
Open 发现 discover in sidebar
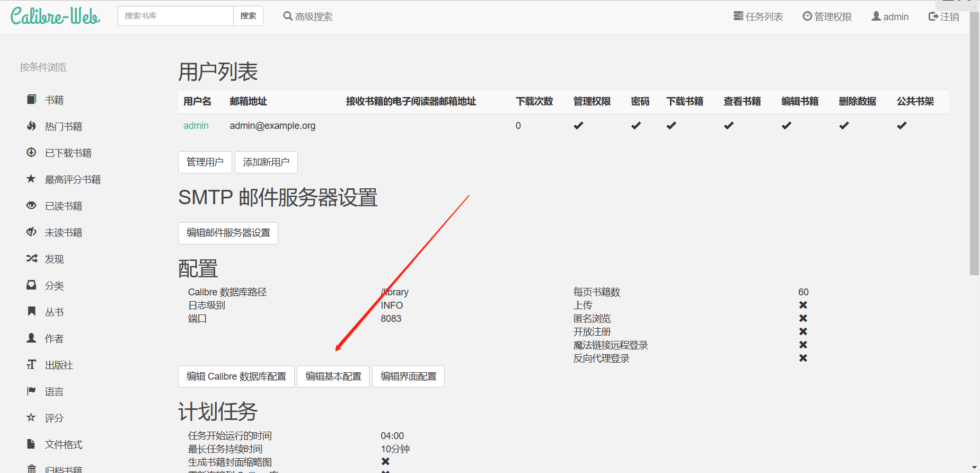coord(54,259)
